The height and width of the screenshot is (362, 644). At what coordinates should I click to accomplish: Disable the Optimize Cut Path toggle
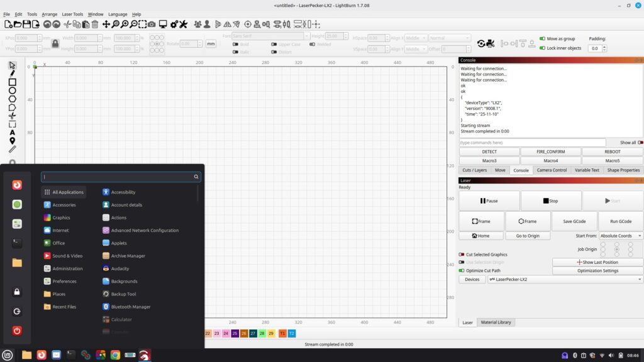pos(462,270)
